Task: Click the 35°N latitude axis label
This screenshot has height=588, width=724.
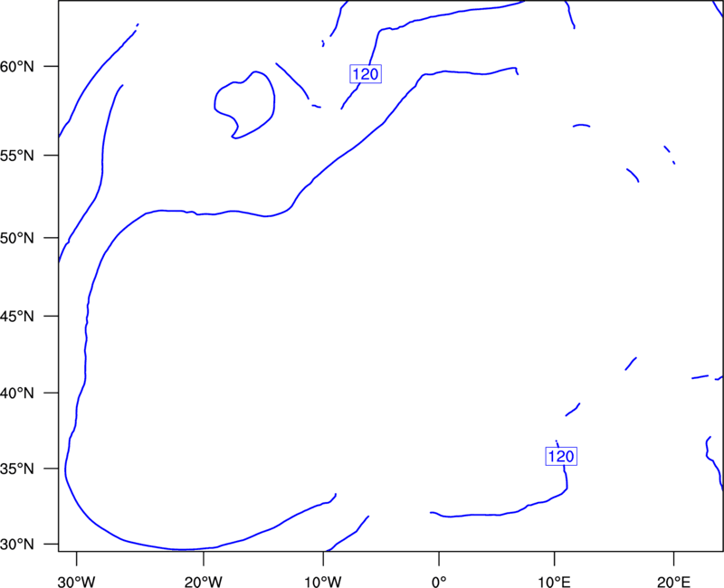Action: tap(17, 469)
